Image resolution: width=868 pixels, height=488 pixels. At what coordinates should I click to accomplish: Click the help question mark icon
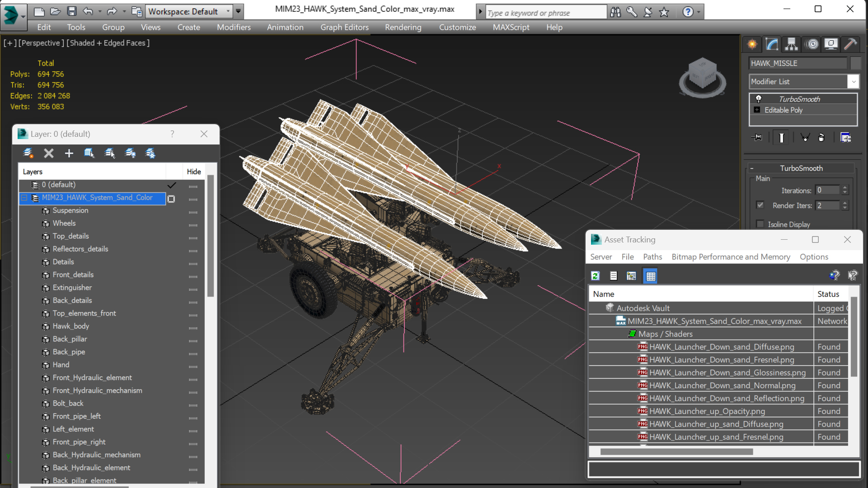688,12
